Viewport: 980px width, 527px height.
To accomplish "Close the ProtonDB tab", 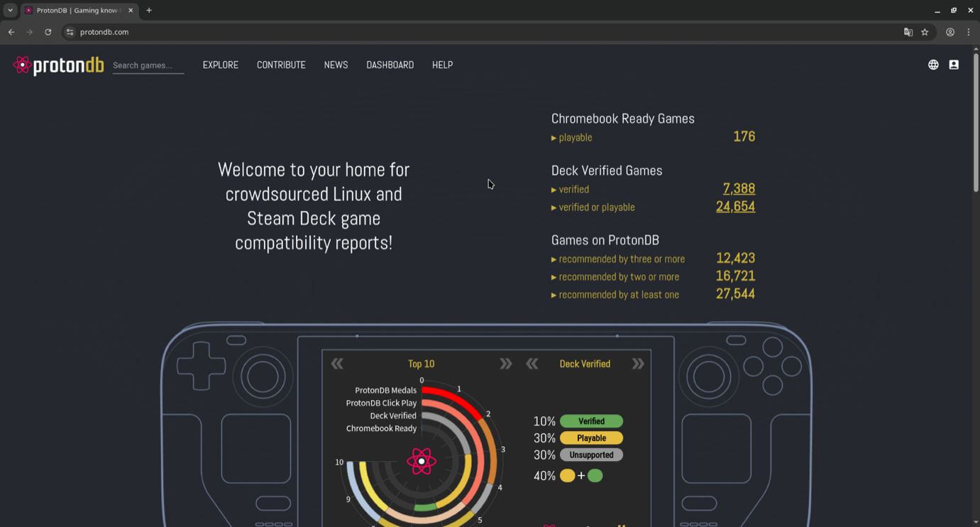I will pyautogui.click(x=131, y=11).
